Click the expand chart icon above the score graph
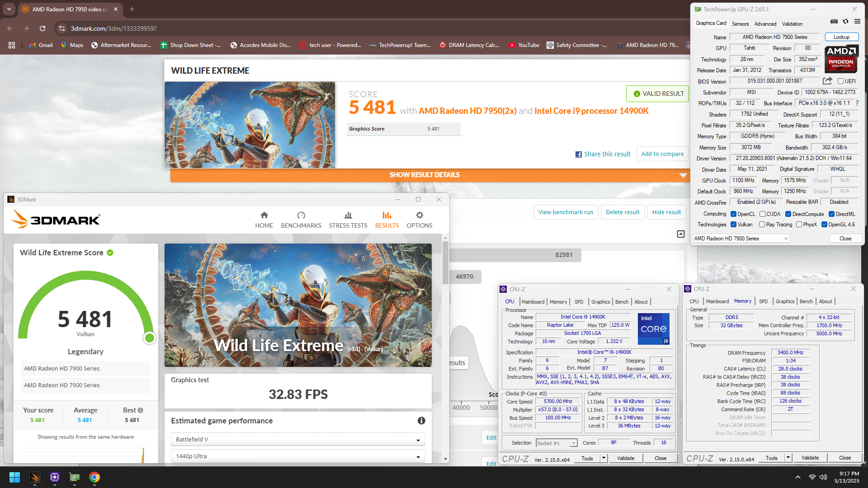Screen dimensions: 868x488 (x=681, y=234)
